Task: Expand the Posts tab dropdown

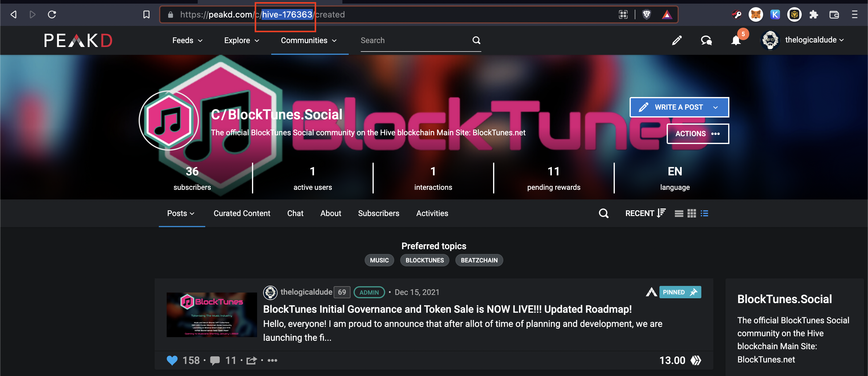Action: (x=181, y=213)
